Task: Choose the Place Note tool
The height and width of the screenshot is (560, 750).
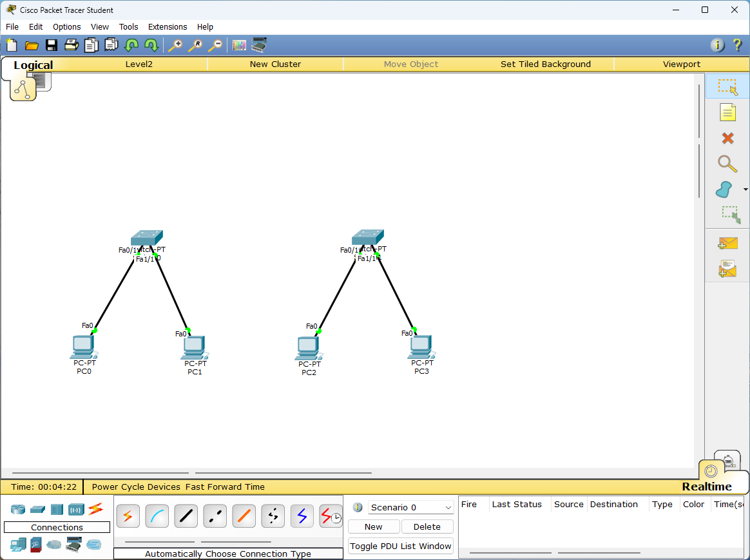Action: click(727, 112)
